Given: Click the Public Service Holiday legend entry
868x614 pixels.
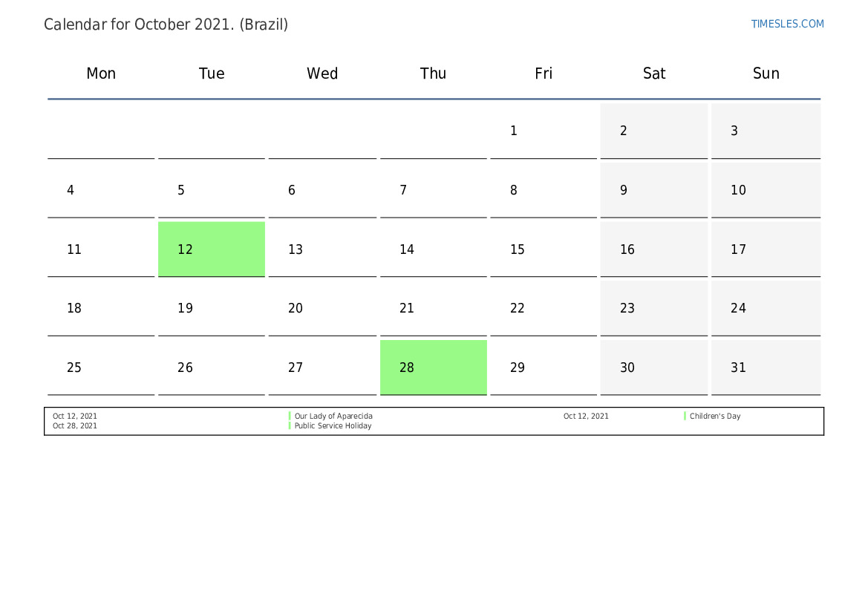Looking at the screenshot, I should coord(333,425).
